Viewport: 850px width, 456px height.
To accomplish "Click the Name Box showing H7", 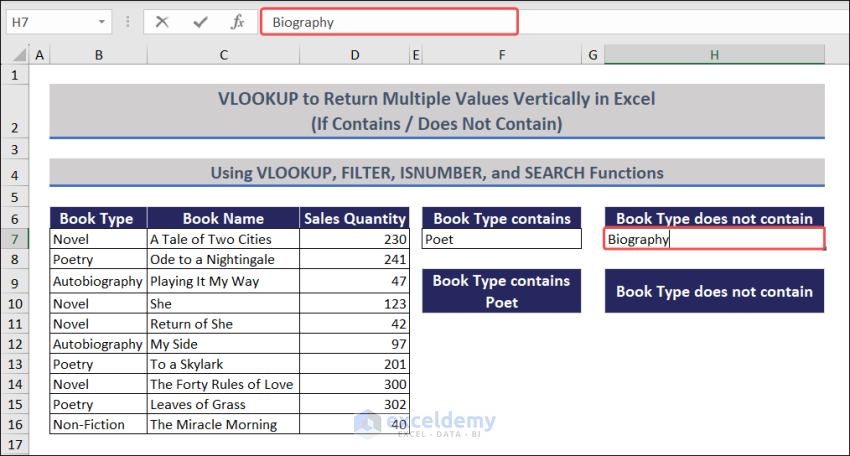I will [59, 22].
